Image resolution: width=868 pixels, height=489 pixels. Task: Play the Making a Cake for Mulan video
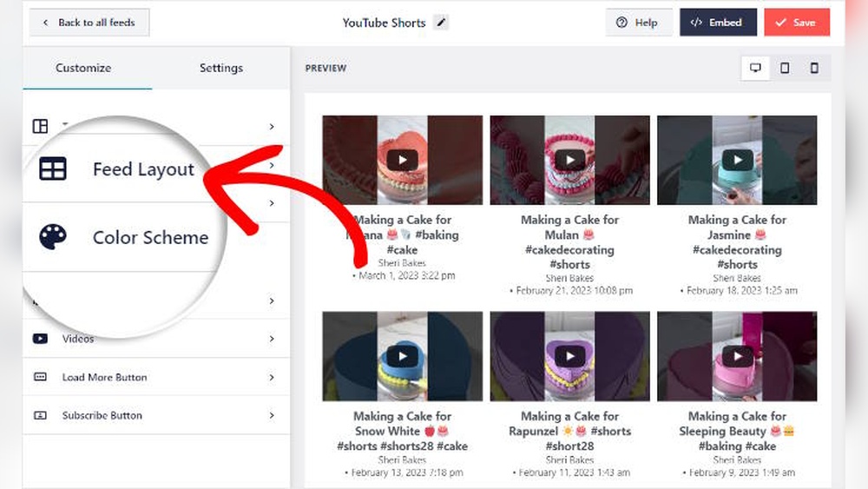(x=569, y=160)
